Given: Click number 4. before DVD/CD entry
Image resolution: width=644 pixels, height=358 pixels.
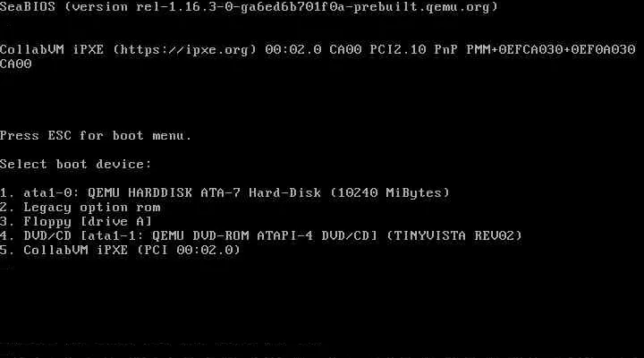Looking at the screenshot, I should click(x=7, y=235).
